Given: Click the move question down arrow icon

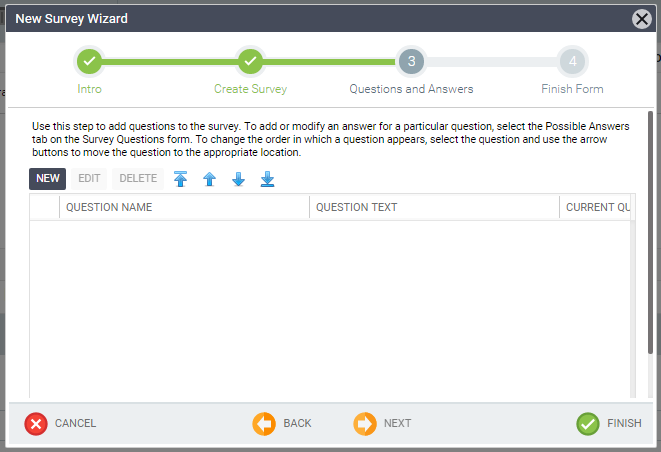Looking at the screenshot, I should (238, 179).
